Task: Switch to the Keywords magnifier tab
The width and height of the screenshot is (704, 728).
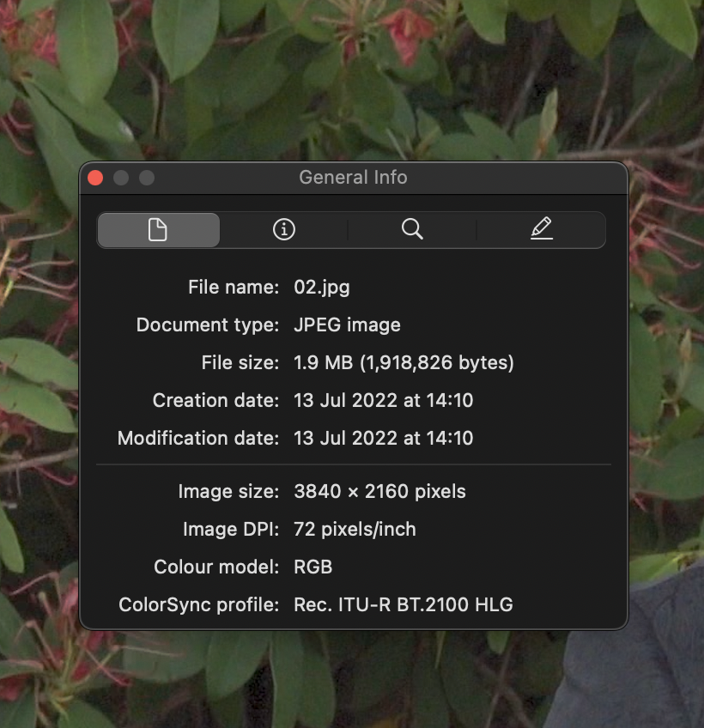Action: pos(412,229)
